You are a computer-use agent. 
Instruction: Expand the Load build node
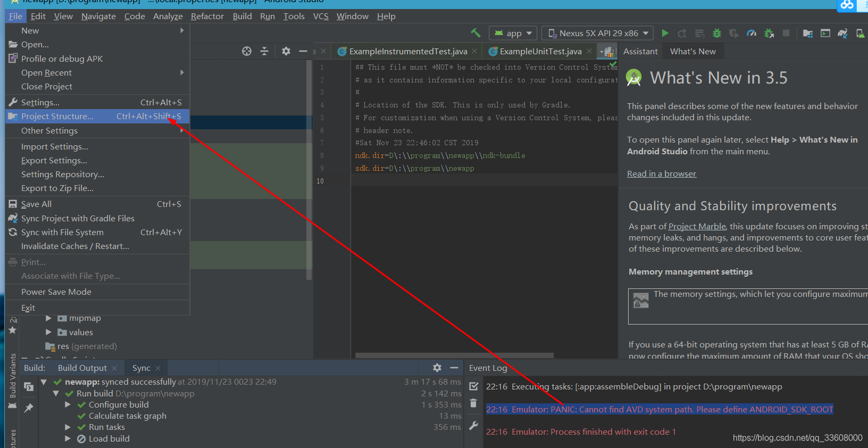(68, 438)
